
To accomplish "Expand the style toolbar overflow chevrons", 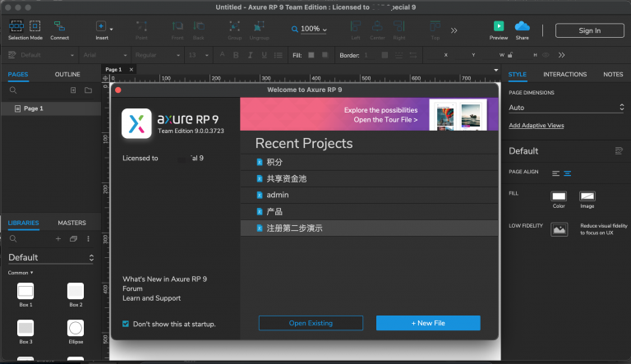I will click(562, 55).
